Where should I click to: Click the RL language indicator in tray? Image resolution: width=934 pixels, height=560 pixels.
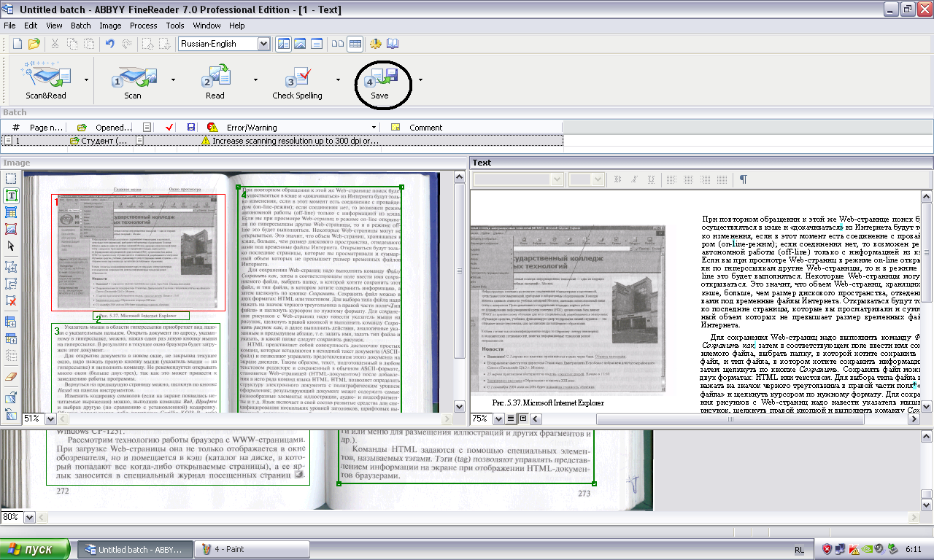pos(800,550)
